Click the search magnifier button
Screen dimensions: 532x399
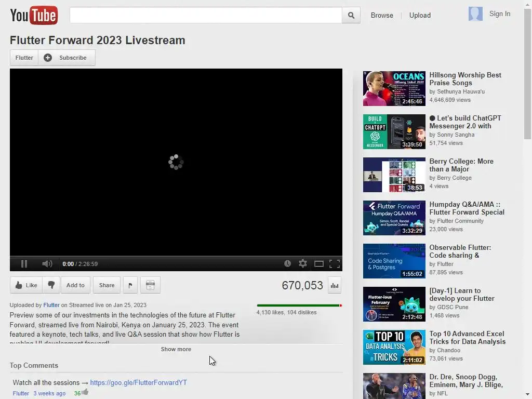tap(351, 15)
